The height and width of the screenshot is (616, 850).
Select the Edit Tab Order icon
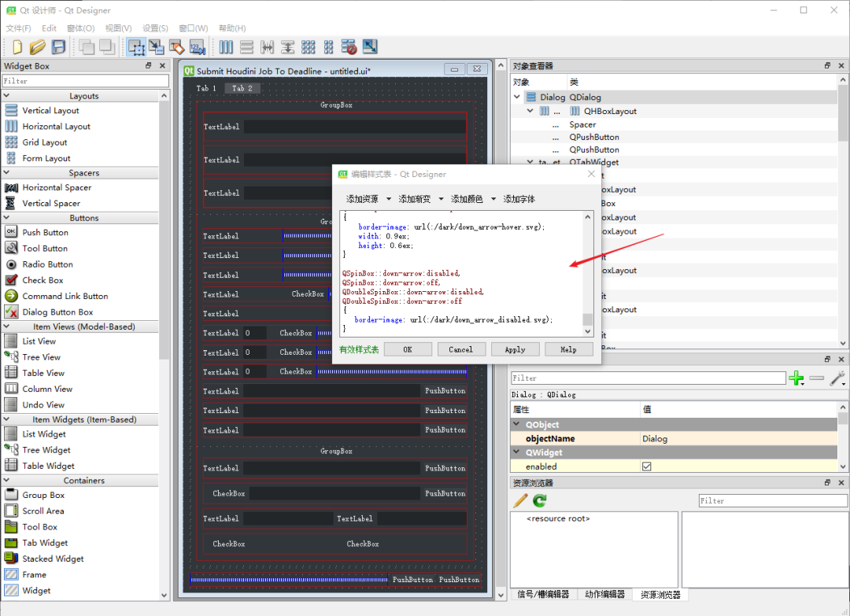click(x=198, y=47)
